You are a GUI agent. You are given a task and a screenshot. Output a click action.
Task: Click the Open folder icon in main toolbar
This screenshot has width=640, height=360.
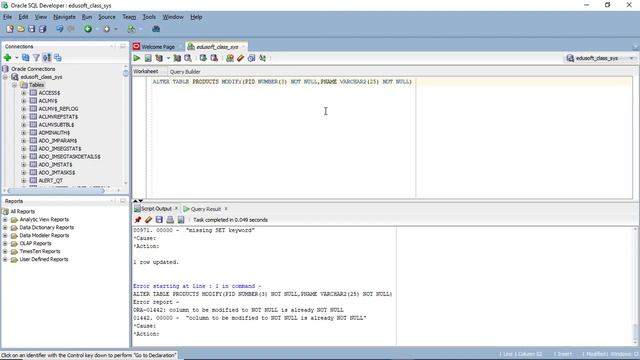21,29
